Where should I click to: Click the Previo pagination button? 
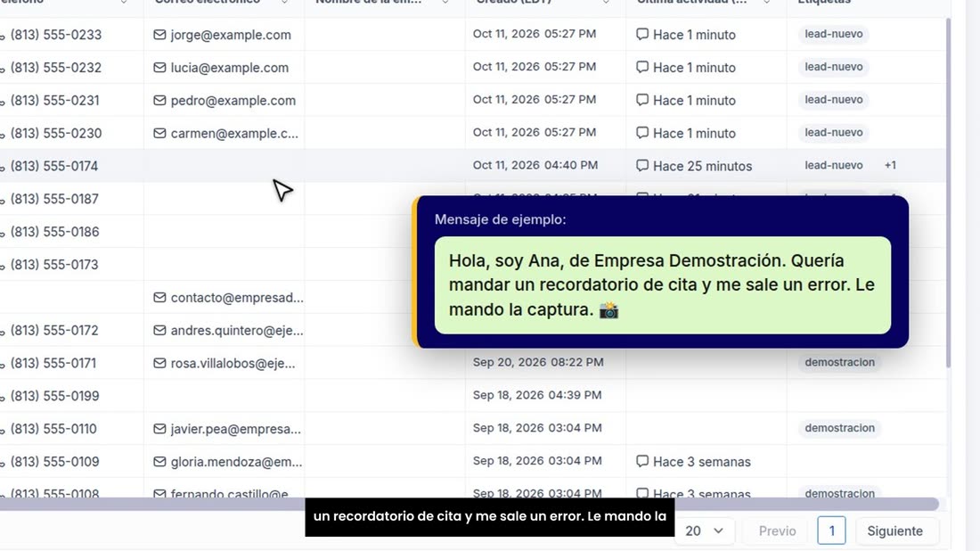(777, 530)
